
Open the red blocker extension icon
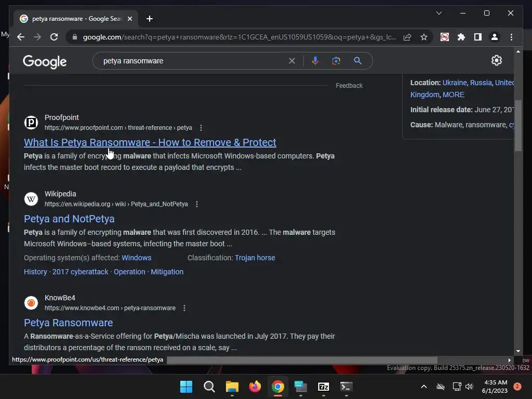(445, 37)
